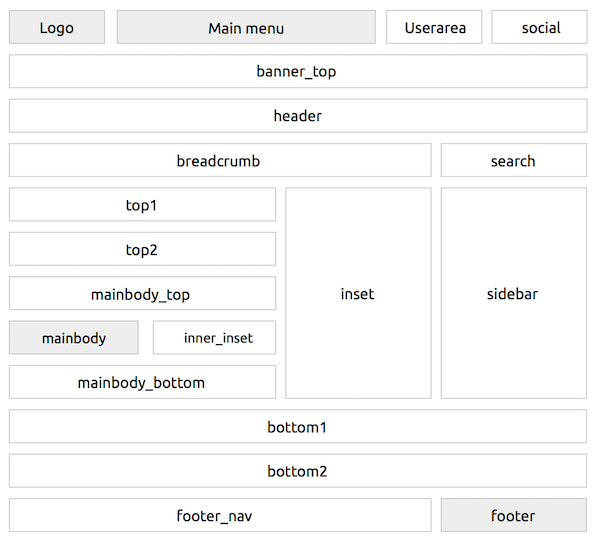Select the top1 module position
Image resolution: width=600 pixels, height=546 pixels.
click(142, 205)
